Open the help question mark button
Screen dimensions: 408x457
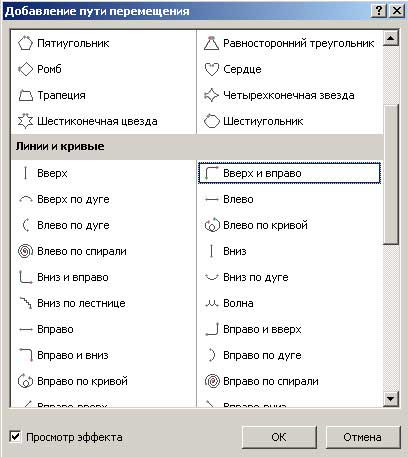[x=379, y=11]
